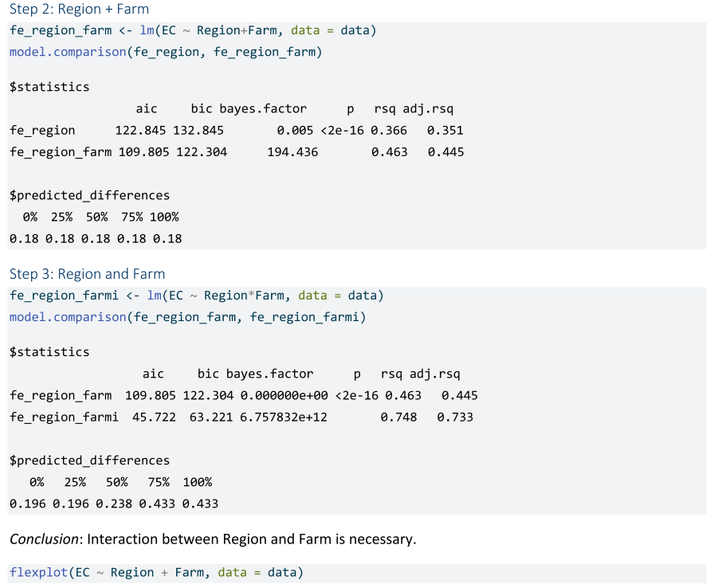The height and width of the screenshot is (588, 714).
Task: Click the BIC value 132.845
Action: 198,131
